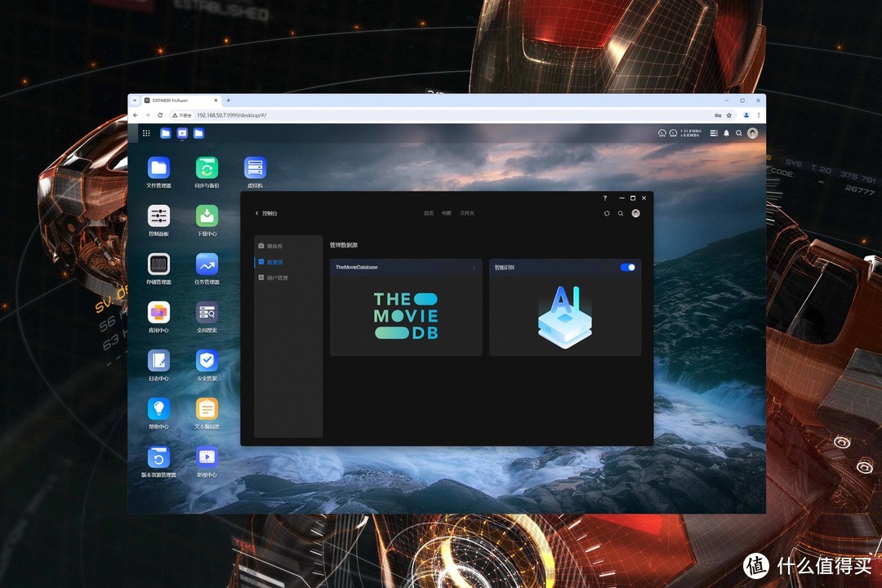
Task: Close the media app window
Action: 644,198
